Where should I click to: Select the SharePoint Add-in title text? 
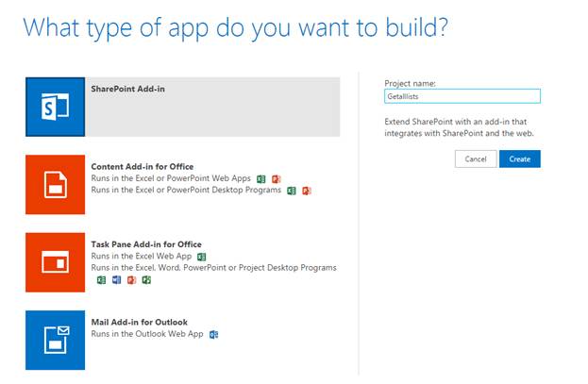click(x=127, y=88)
